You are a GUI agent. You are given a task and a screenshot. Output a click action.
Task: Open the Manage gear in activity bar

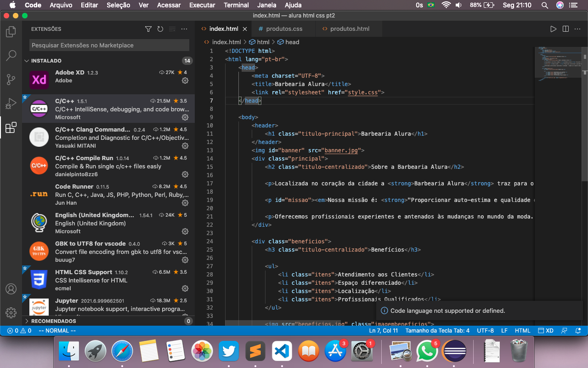coord(11,312)
